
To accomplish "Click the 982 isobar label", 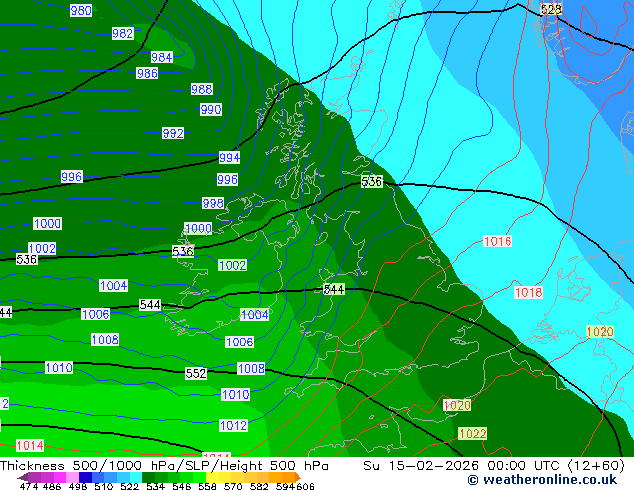I will coord(123,33).
